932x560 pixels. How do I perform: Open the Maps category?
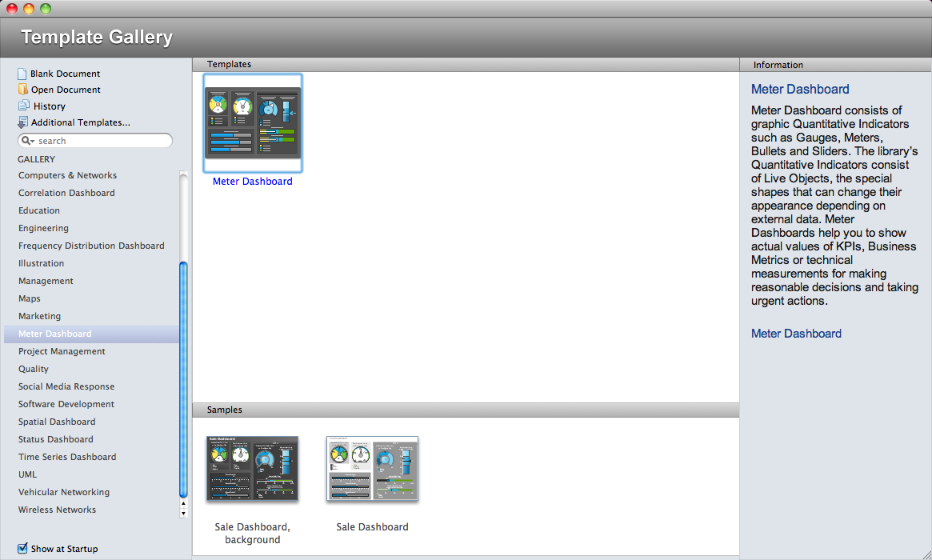coord(29,298)
